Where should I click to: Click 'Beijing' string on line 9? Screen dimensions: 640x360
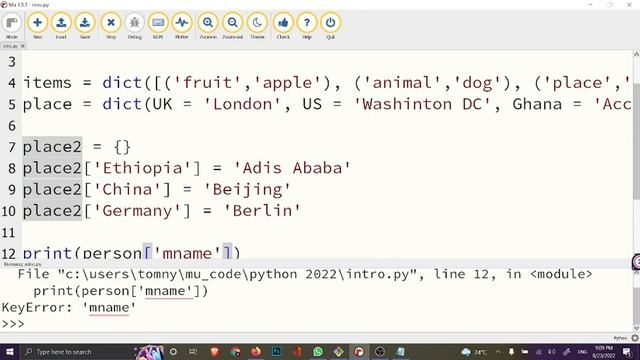click(247, 189)
